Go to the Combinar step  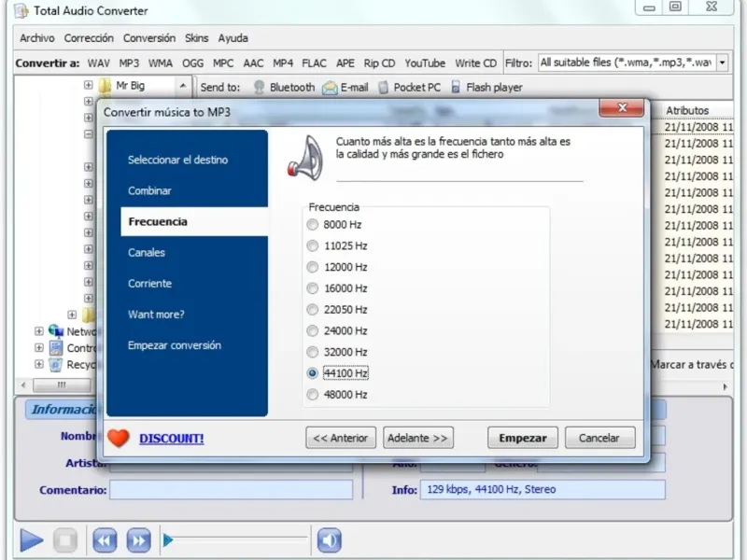[x=149, y=191]
